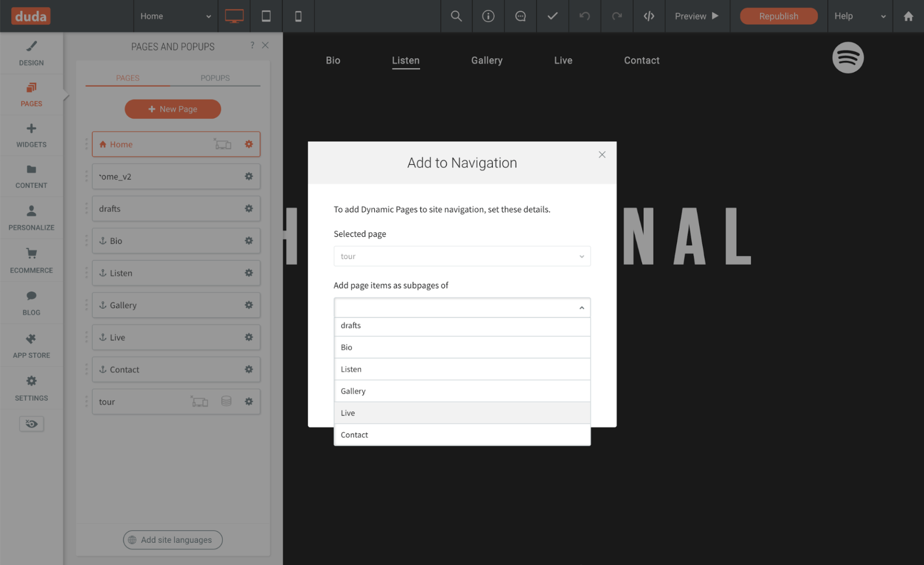Open the Personalize section
924x565 pixels.
pyautogui.click(x=31, y=218)
